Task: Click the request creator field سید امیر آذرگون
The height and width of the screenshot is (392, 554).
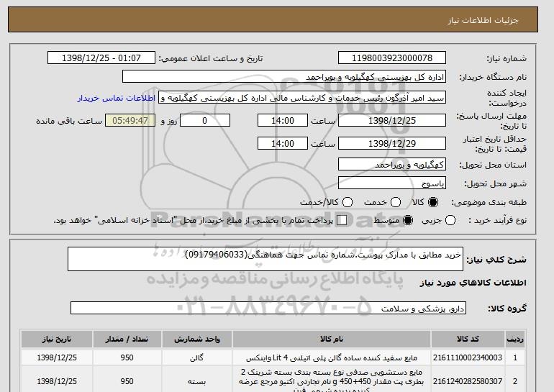Action: pos(302,98)
